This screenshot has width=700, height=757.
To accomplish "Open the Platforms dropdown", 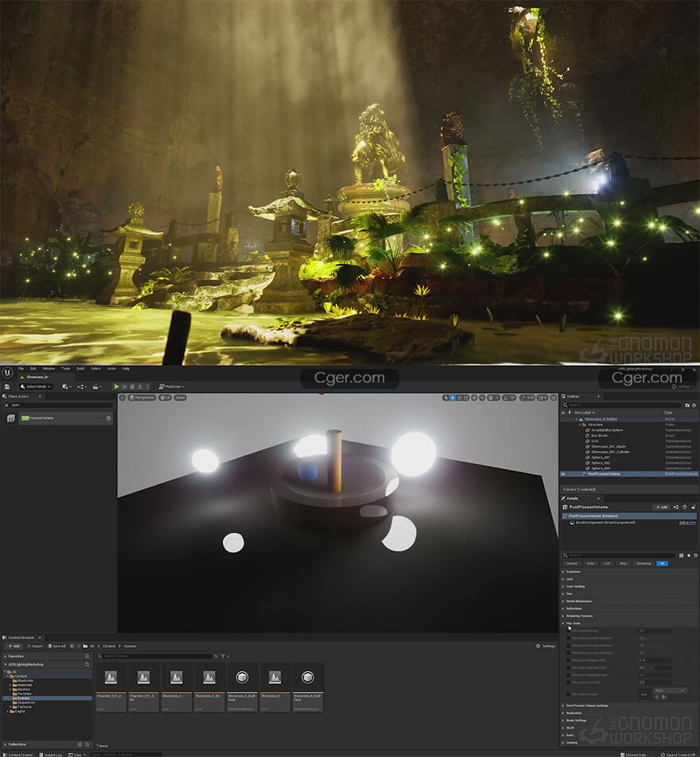I will 172,386.
